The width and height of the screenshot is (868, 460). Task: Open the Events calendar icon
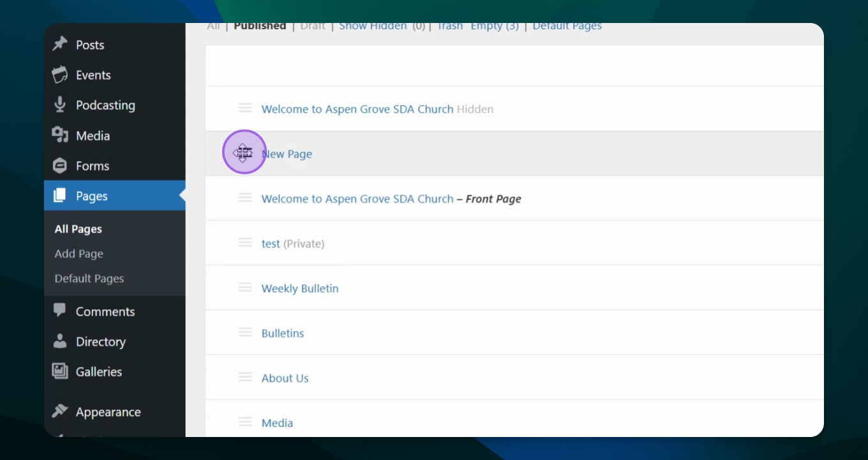tap(60, 75)
